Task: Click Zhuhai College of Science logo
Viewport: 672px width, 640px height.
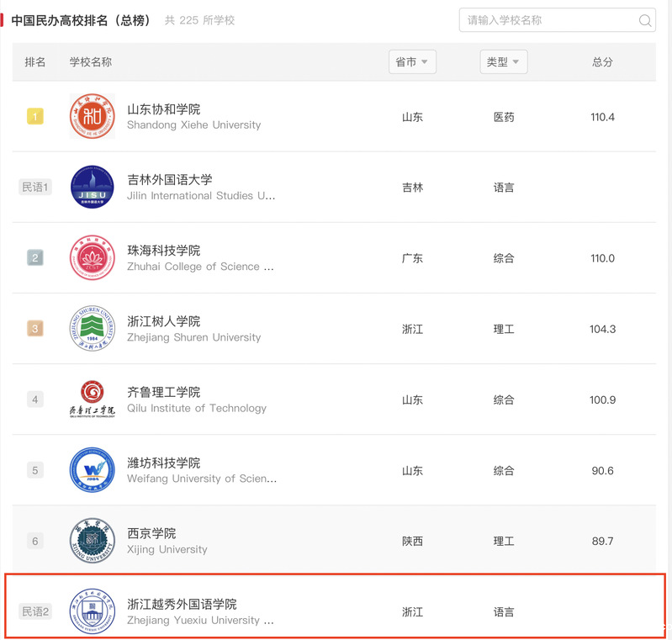Action: (x=92, y=258)
